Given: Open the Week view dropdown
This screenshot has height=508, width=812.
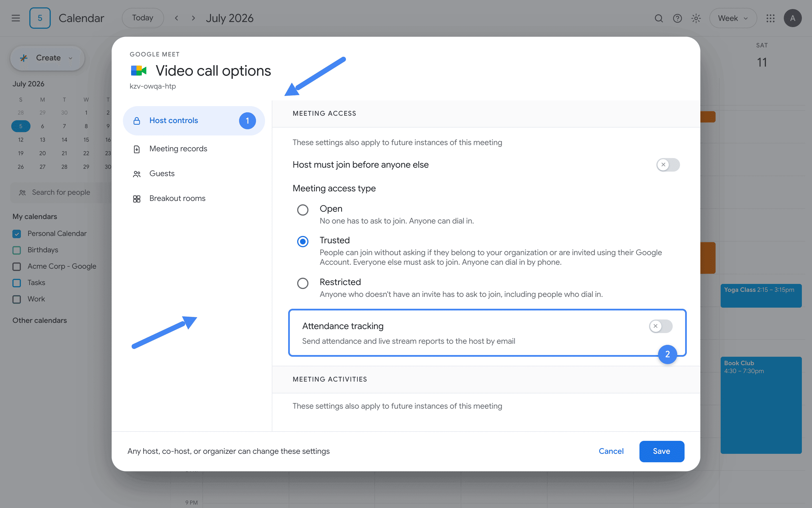Looking at the screenshot, I should [x=733, y=18].
